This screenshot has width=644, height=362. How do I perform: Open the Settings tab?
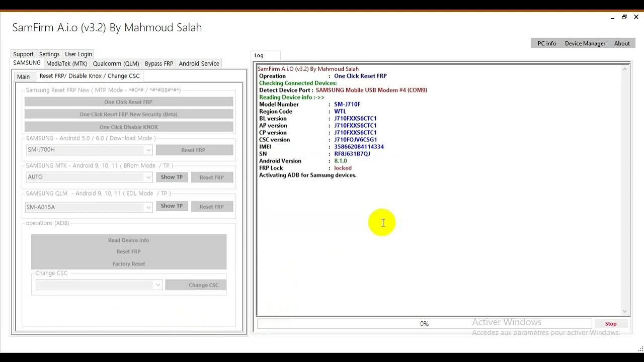click(x=49, y=54)
